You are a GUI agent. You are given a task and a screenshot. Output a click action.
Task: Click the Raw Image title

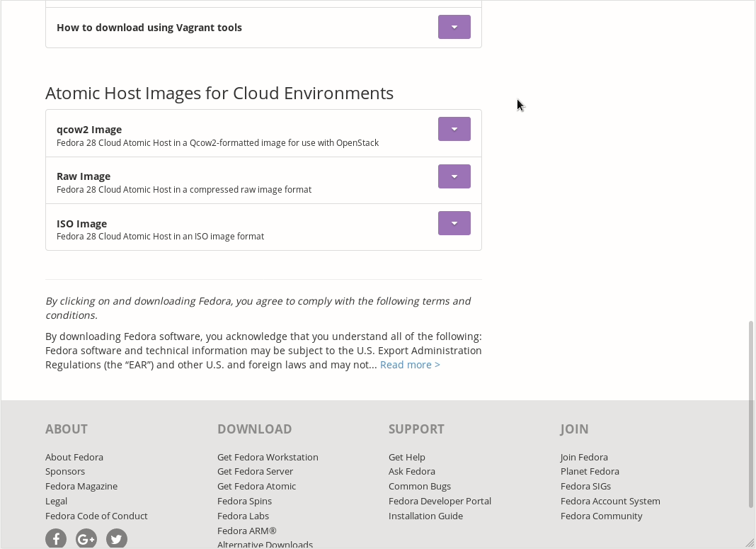click(x=84, y=176)
